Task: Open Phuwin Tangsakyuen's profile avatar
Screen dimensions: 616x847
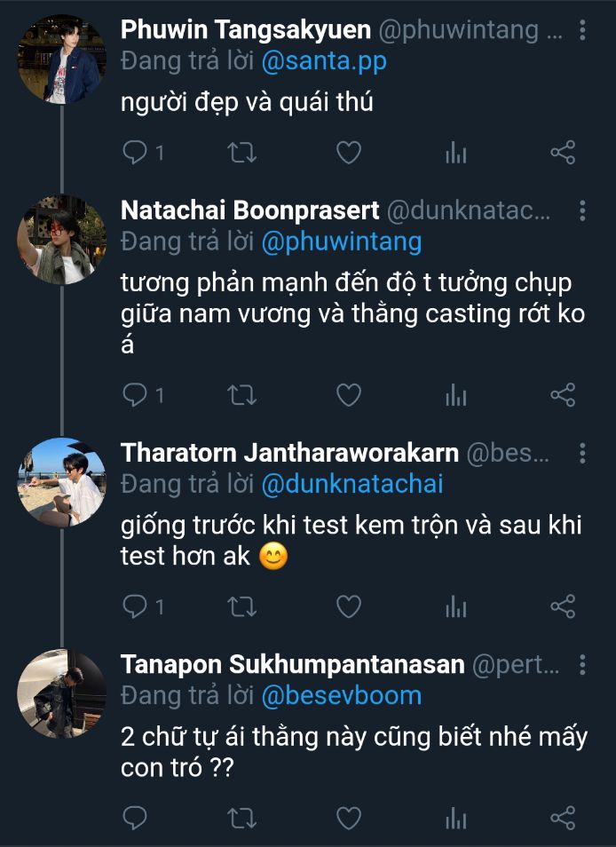Action: click(61, 59)
